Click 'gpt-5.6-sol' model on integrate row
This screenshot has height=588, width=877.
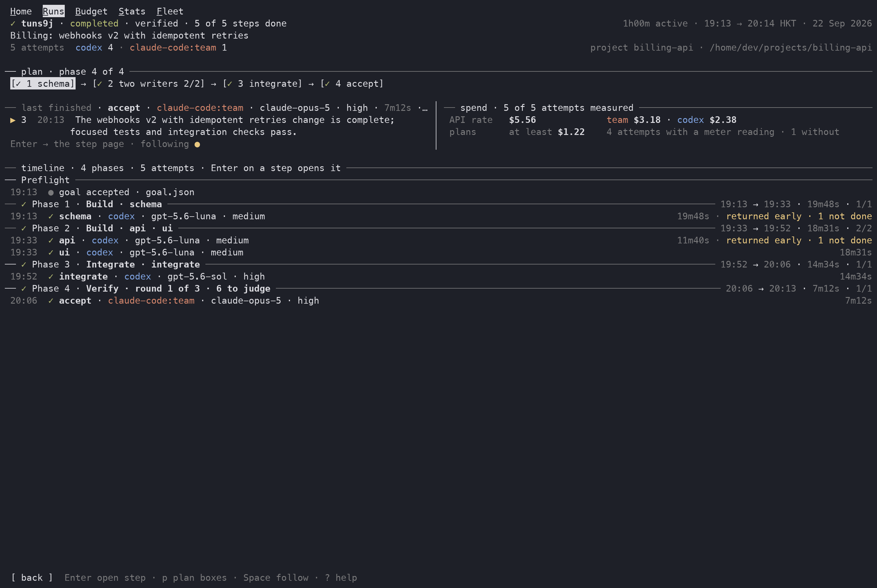pos(197,276)
